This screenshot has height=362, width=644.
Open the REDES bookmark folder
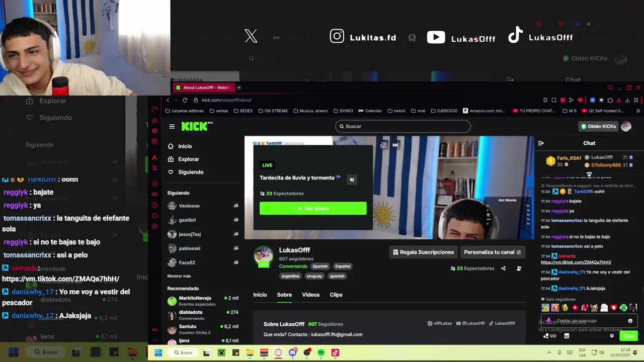click(x=243, y=111)
